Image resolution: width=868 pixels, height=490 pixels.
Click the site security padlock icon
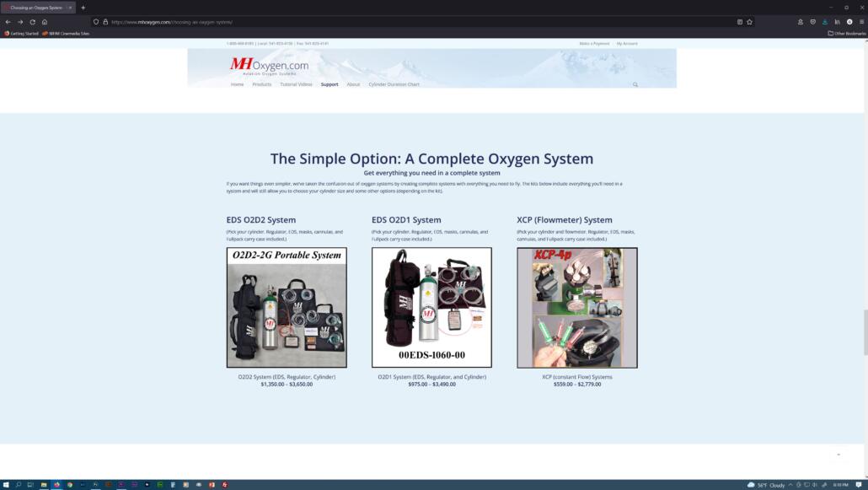click(105, 22)
